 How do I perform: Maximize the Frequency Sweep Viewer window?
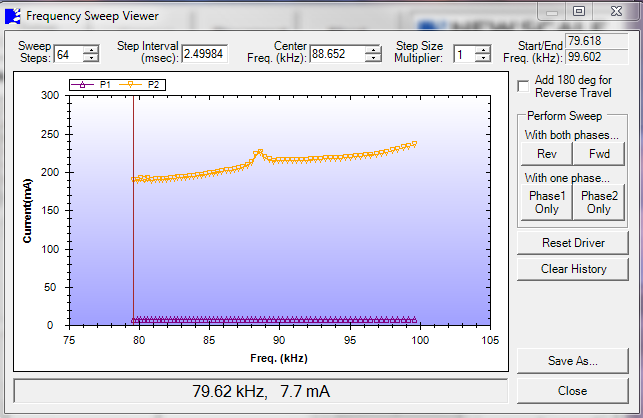(579, 11)
